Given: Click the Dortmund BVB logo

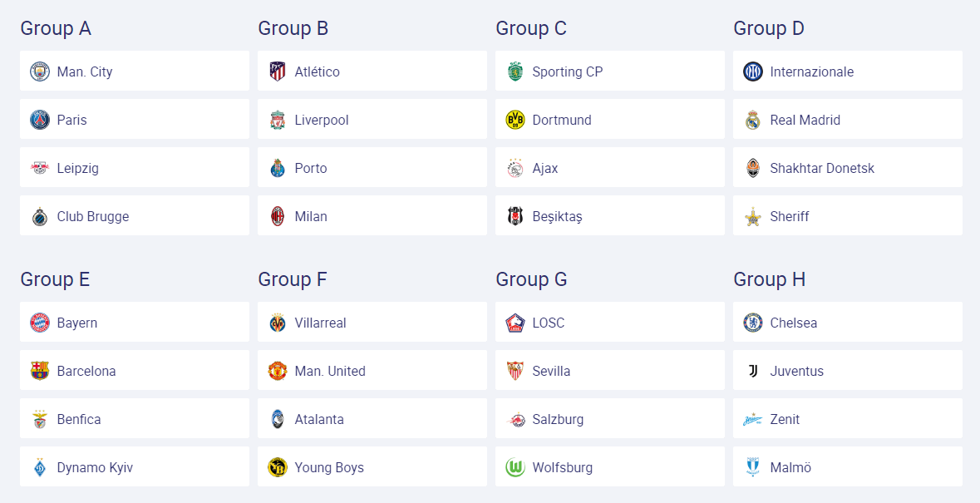Looking at the screenshot, I should [515, 120].
